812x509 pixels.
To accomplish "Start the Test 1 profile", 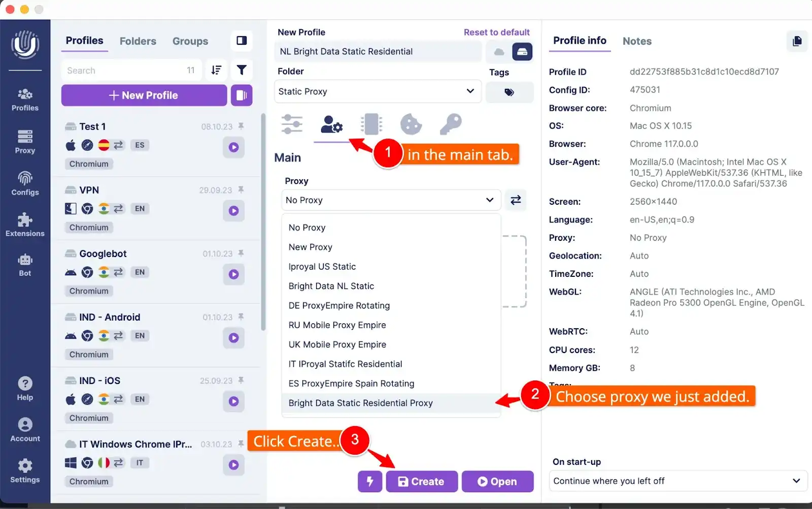I will [x=233, y=147].
